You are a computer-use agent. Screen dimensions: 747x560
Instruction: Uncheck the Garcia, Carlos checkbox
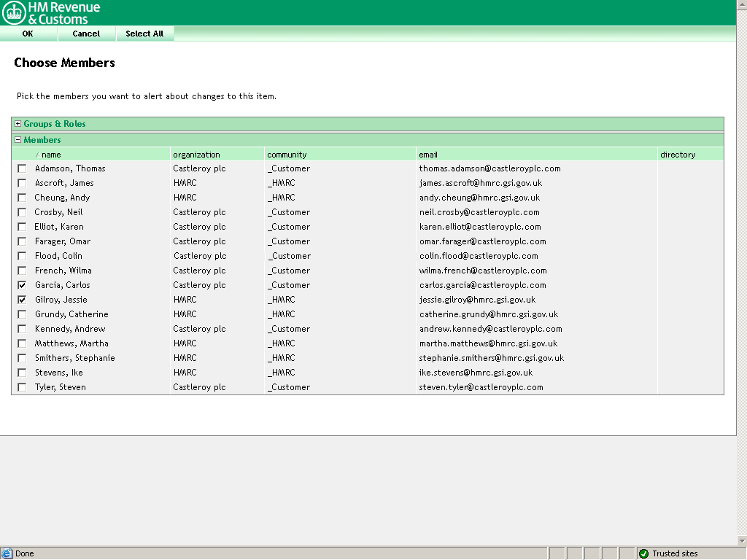(22, 285)
